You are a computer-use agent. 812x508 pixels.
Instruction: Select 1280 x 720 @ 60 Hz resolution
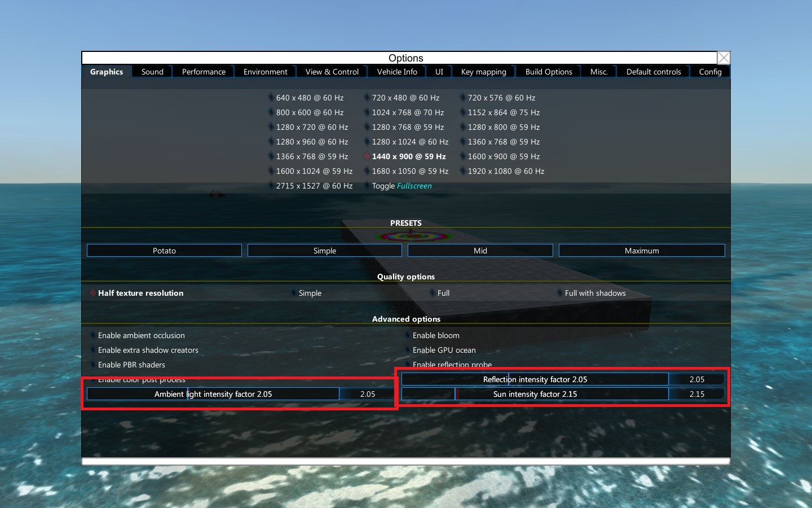tap(311, 127)
